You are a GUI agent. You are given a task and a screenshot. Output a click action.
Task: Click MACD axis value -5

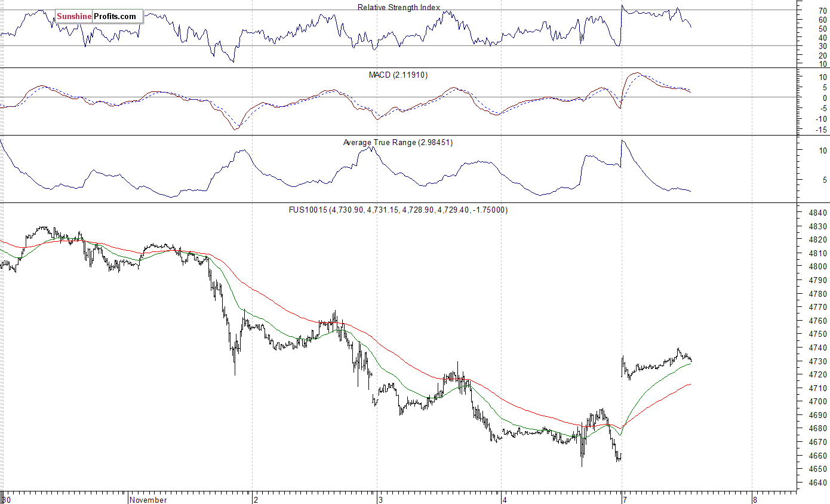(823, 108)
